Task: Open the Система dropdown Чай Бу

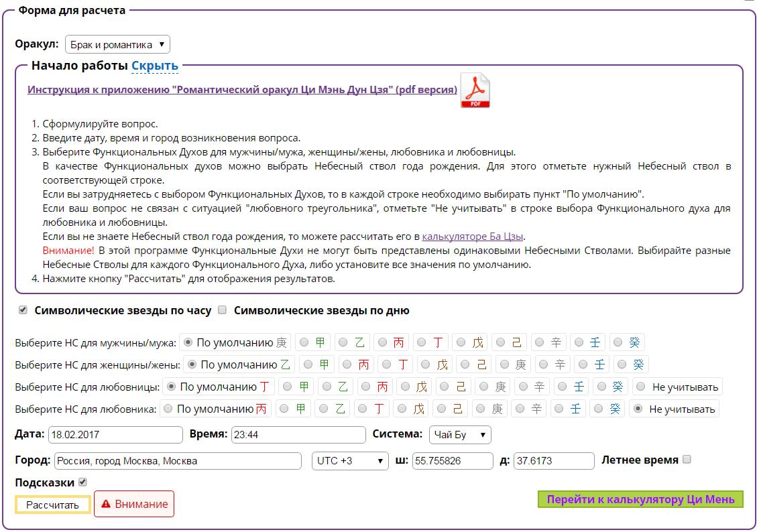Action: coord(459,435)
